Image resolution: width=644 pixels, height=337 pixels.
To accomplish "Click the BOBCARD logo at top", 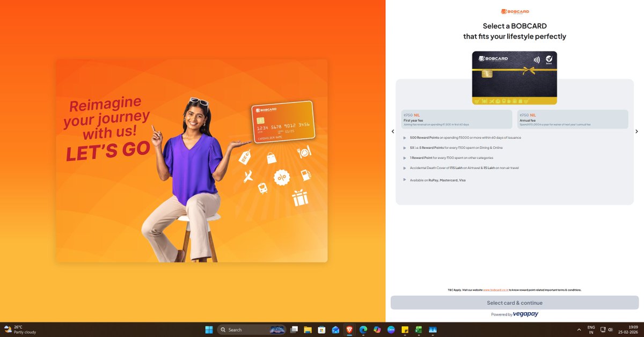I will [x=515, y=12].
